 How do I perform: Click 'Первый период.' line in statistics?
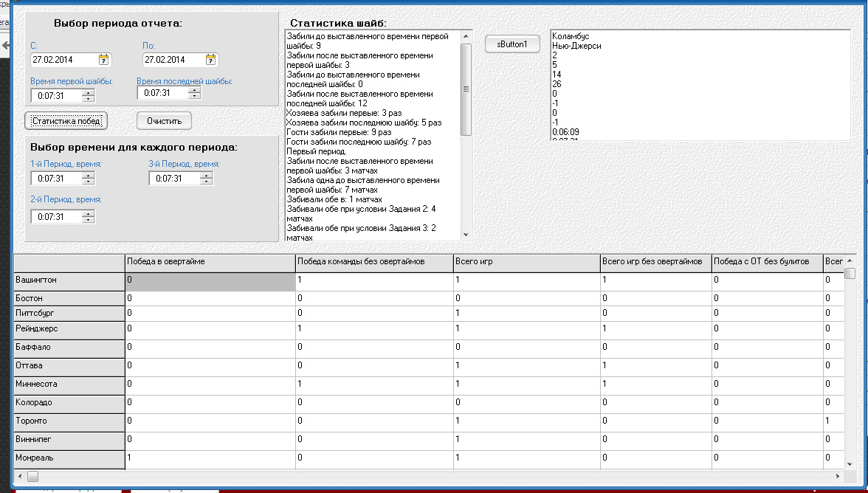pos(317,151)
